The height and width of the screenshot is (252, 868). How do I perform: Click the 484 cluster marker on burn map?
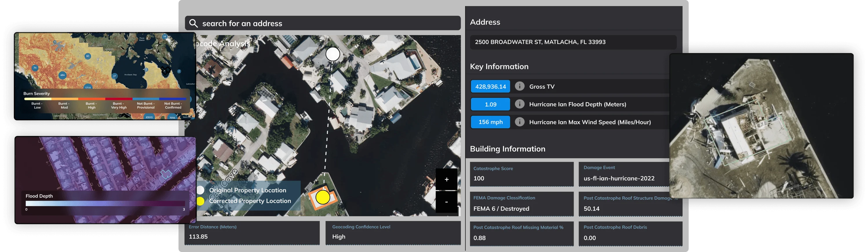click(62, 75)
